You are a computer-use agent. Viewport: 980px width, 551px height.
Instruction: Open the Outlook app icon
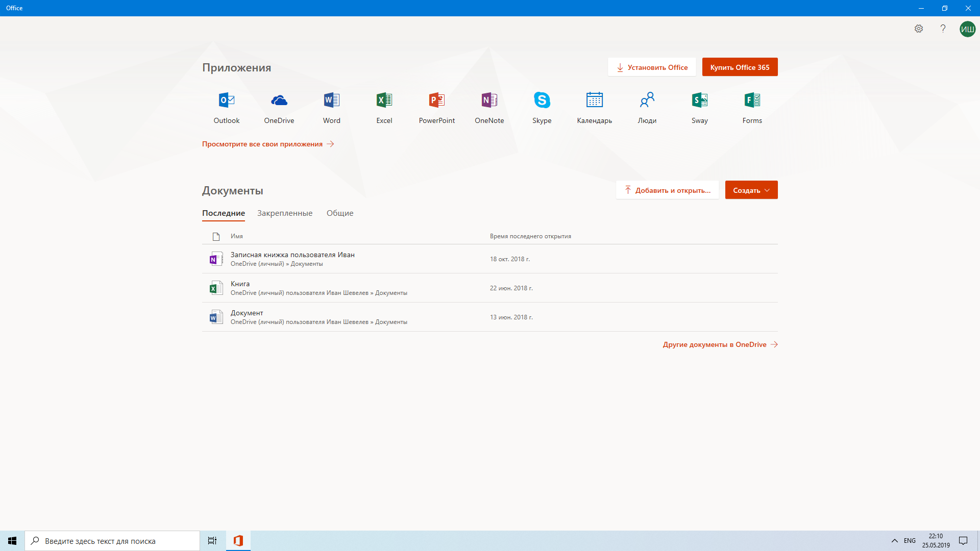click(x=227, y=100)
